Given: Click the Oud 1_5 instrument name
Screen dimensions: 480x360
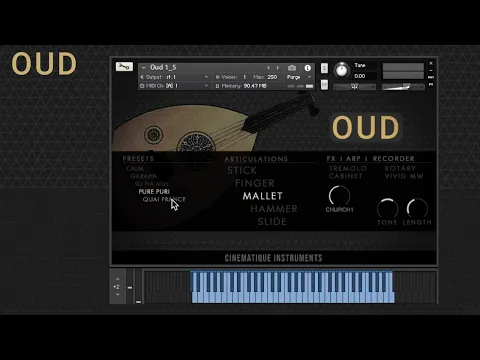Looking at the screenshot, I should [x=163, y=67].
